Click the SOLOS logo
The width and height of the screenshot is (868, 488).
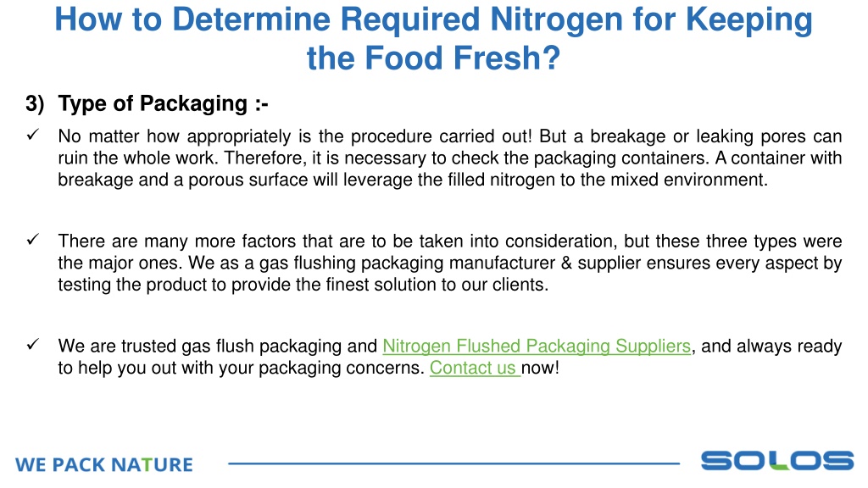click(777, 461)
